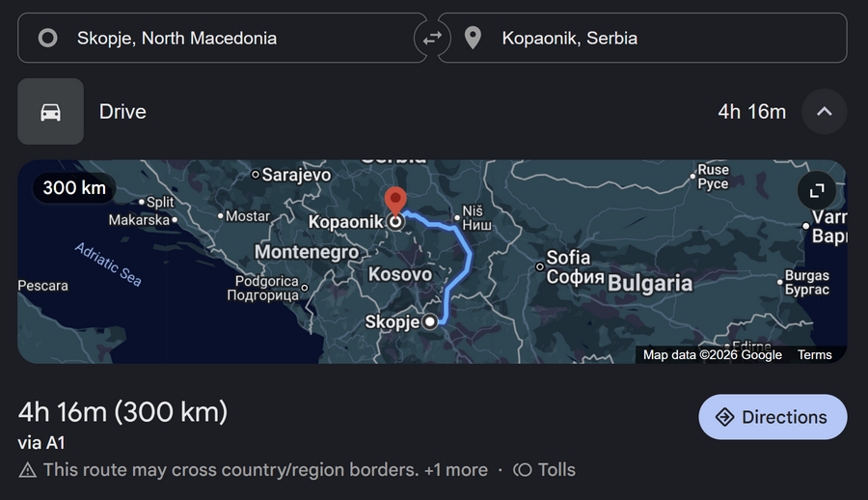Click the red Kopaonik destination pin

tap(395, 202)
